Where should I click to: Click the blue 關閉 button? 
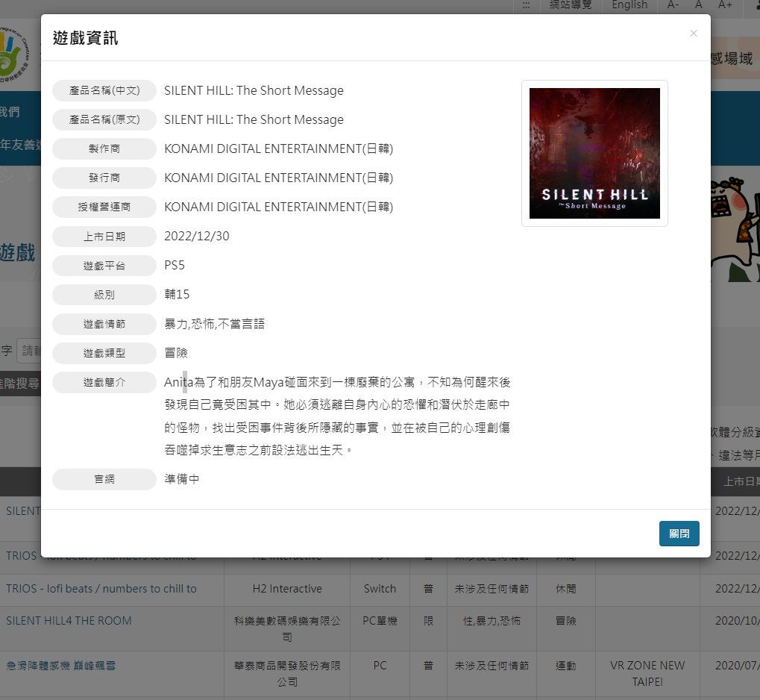[679, 534]
